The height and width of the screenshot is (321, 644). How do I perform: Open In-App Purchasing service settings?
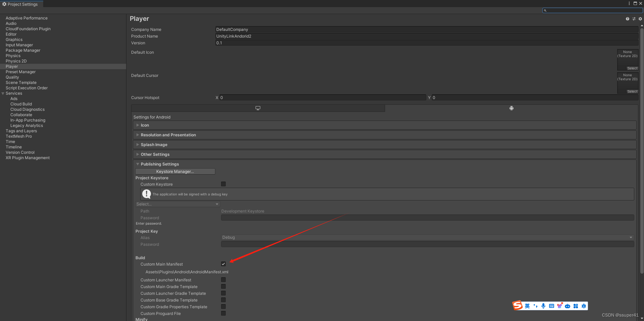[28, 120]
